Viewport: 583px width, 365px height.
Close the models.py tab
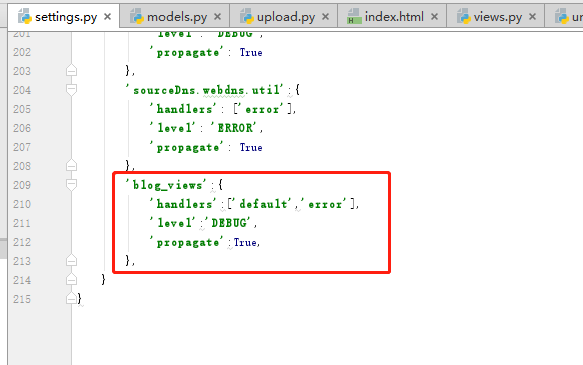click(x=218, y=17)
